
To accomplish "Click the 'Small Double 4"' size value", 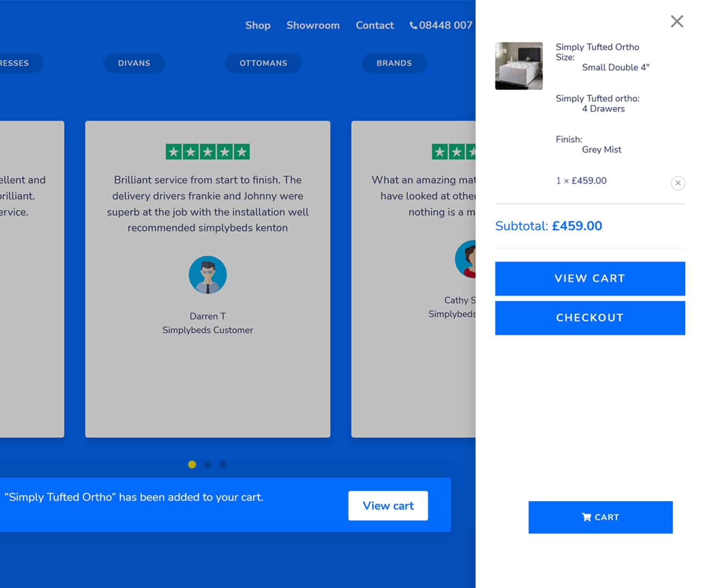I will coord(616,67).
